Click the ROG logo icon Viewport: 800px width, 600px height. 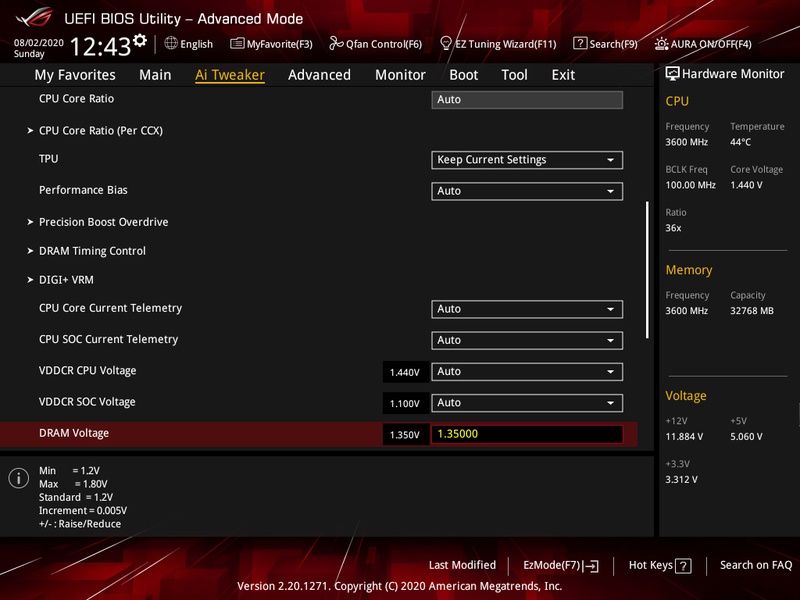pyautogui.click(x=34, y=18)
